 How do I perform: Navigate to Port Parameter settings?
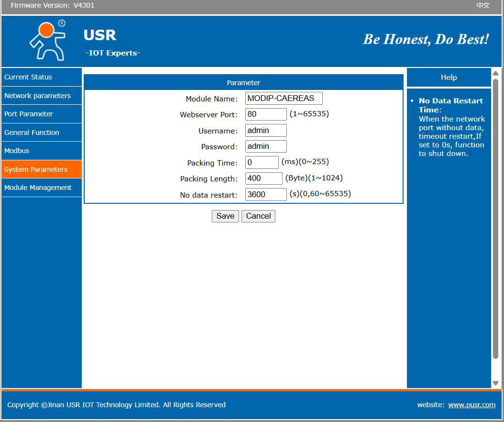click(30, 114)
